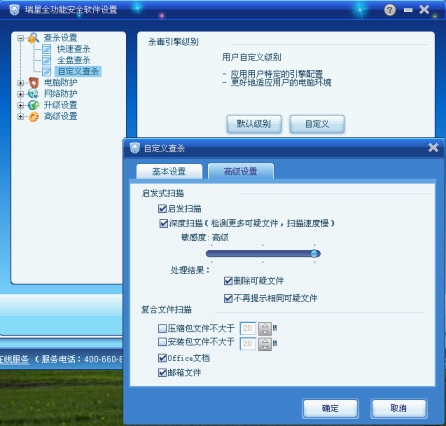Click the 自定义 button
Image resolution: width=446 pixels, height=426 pixels.
(317, 124)
